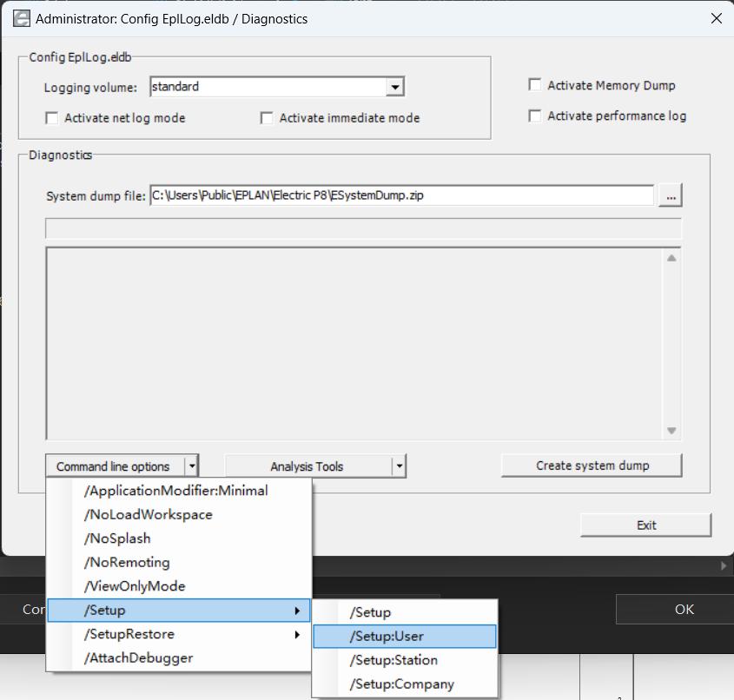This screenshot has width=734, height=700.
Task: Pick /NoSplash command line option
Action: [117, 538]
